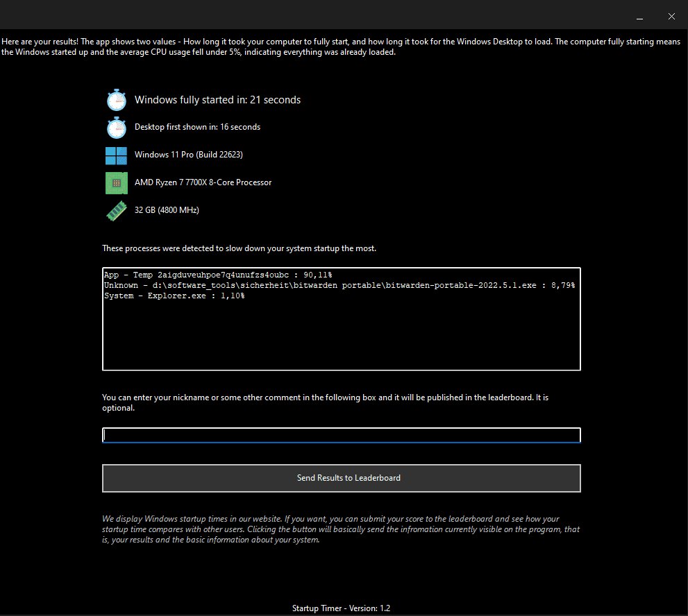688x616 pixels.
Task: Click the 'Startup Timer - Version: 1.2' footer text
Action: (342, 608)
